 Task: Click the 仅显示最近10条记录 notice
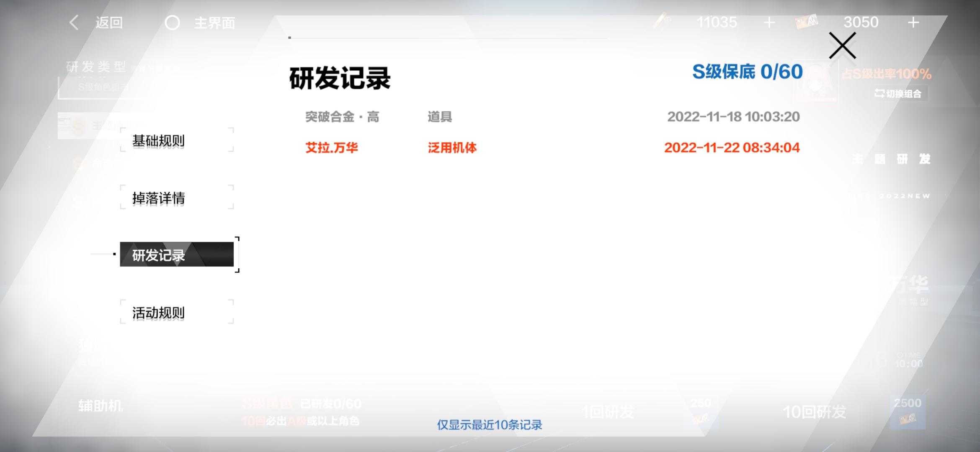click(490, 425)
